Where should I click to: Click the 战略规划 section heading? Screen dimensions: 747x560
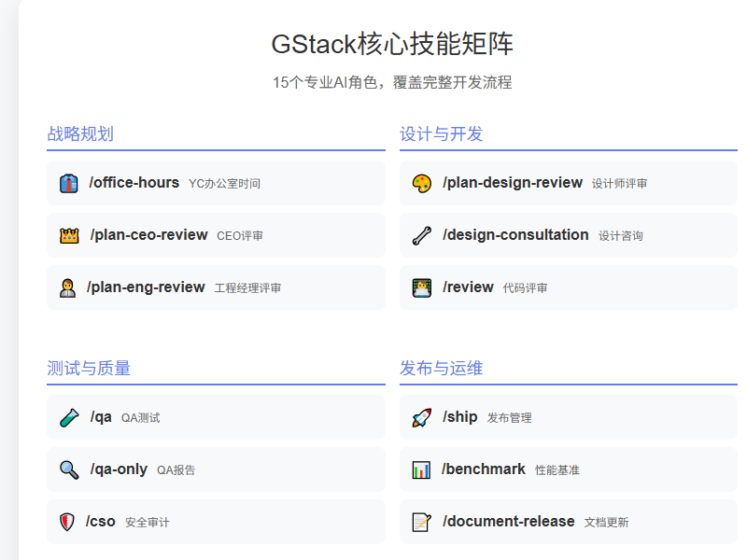70,133
